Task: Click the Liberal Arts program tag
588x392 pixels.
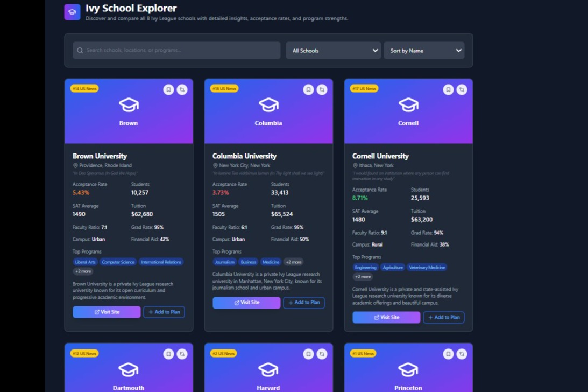Action: coord(85,262)
